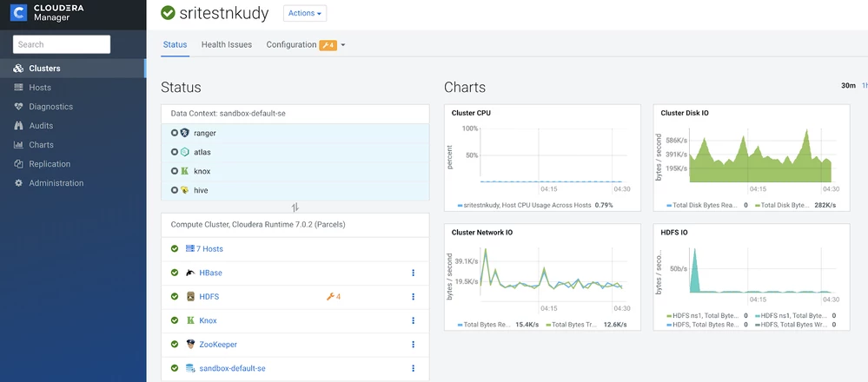The width and height of the screenshot is (868, 382).
Task: Click the atlas row text
Action: pos(202,152)
